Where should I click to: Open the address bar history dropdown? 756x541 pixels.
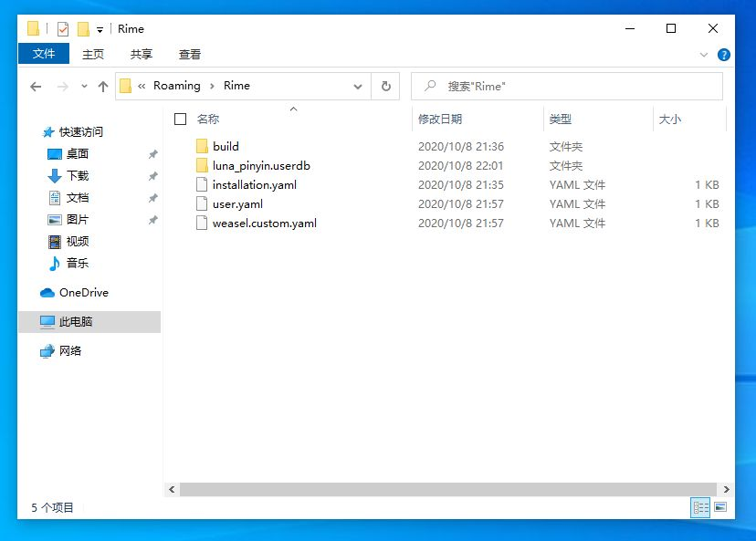359,85
